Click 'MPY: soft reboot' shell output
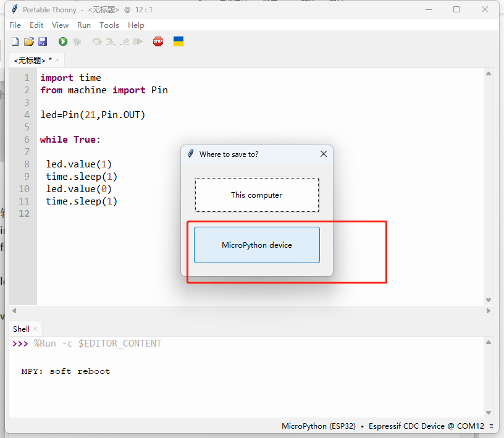The width and height of the screenshot is (504, 438). (x=65, y=371)
